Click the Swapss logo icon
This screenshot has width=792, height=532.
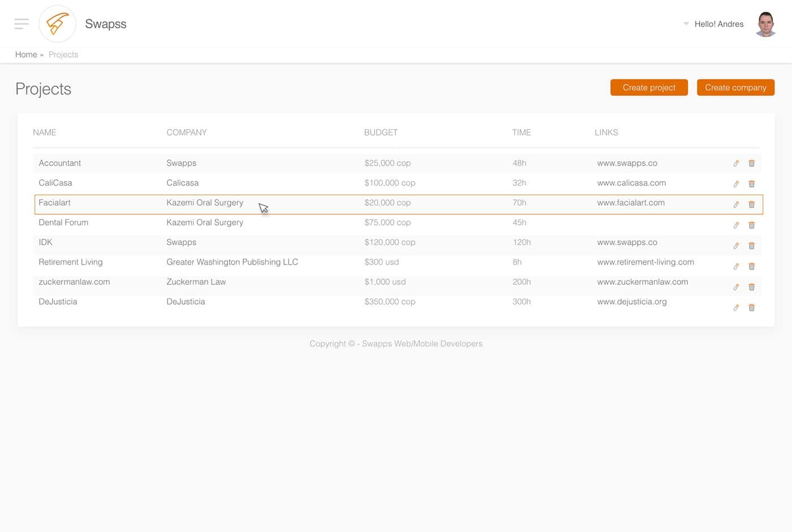[57, 24]
